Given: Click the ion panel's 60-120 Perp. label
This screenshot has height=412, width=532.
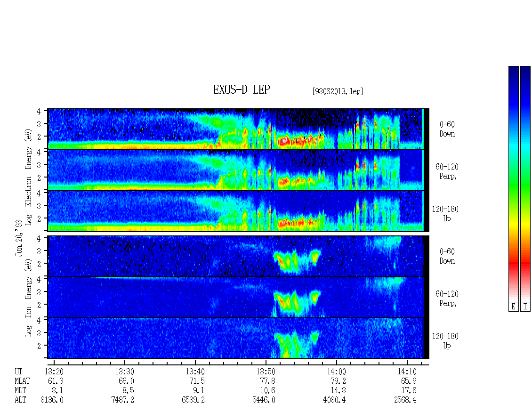Looking at the screenshot, I should pyautogui.click(x=447, y=299).
